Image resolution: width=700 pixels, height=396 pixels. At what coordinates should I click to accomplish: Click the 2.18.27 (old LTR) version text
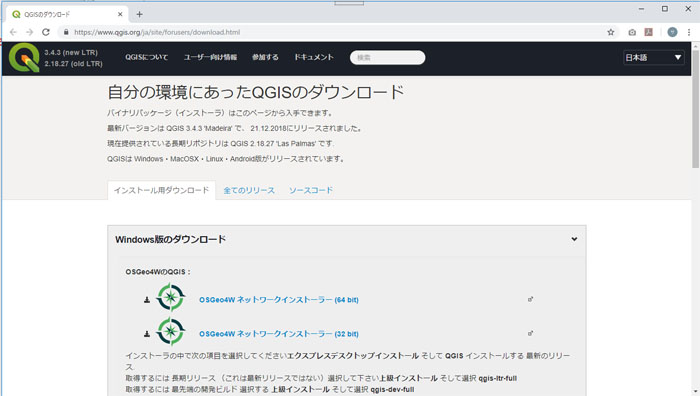[x=73, y=64]
